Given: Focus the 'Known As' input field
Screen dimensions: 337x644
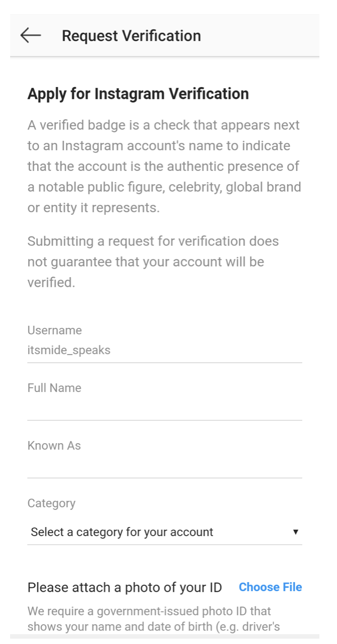Looking at the screenshot, I should (x=160, y=466).
